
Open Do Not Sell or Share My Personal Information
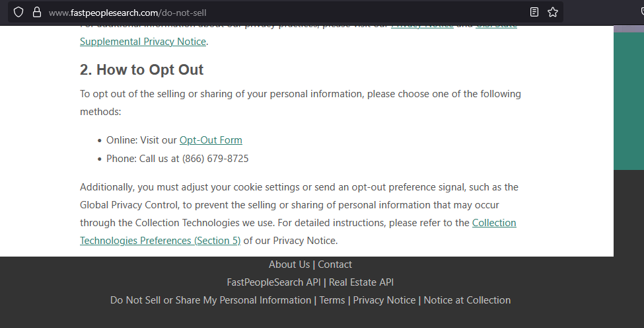211,300
